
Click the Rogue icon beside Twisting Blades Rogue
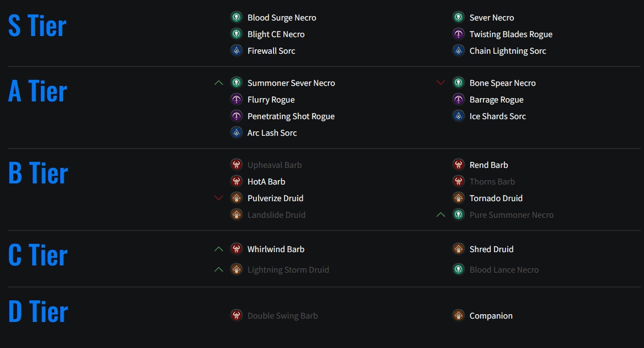point(458,34)
